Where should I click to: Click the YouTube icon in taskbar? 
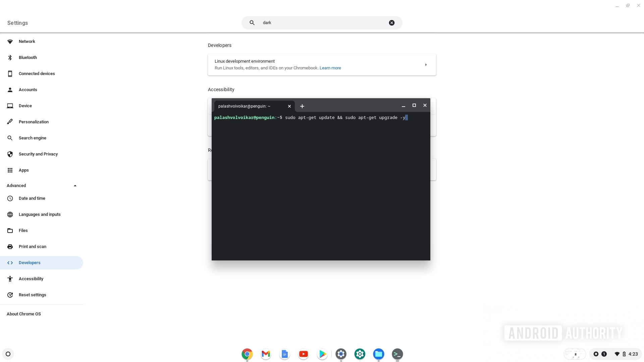304,354
